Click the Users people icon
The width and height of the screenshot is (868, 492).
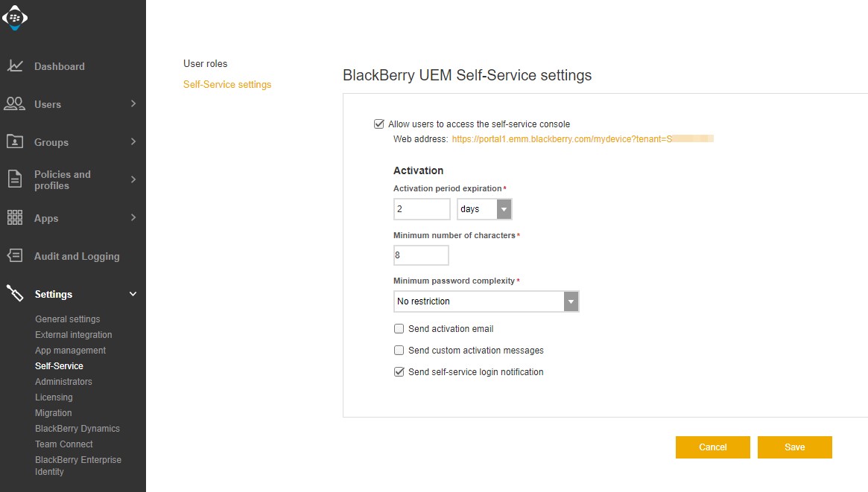point(15,104)
